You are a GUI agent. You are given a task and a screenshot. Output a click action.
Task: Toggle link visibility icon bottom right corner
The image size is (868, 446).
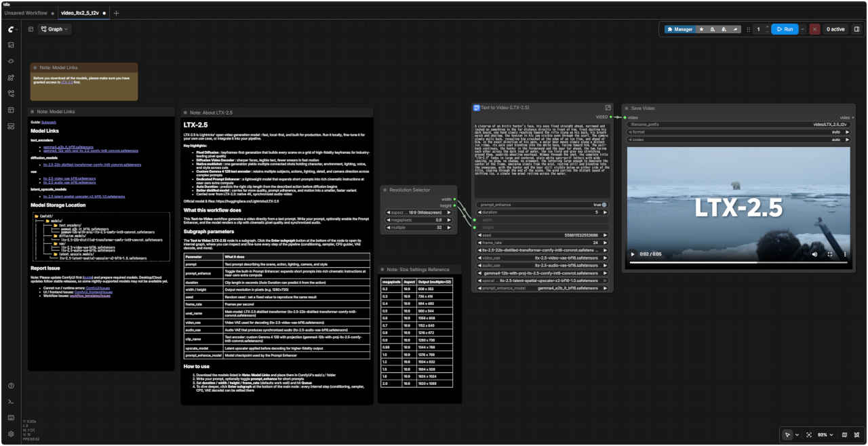click(x=856, y=434)
